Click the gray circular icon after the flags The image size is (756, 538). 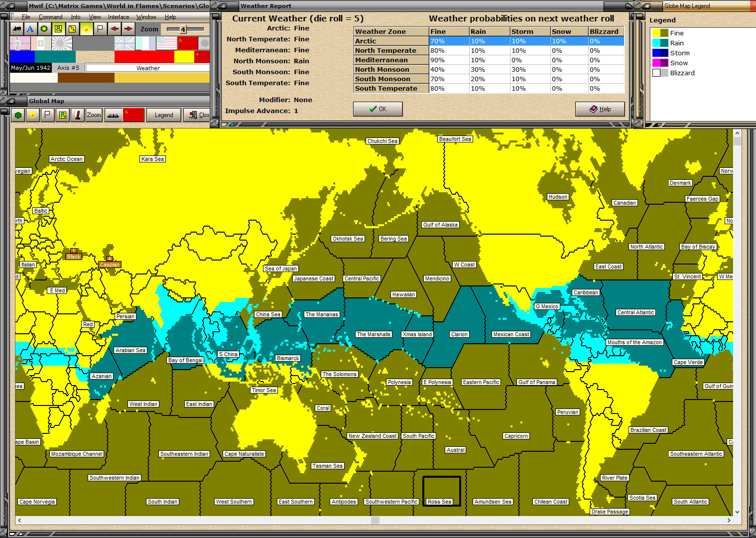click(204, 43)
